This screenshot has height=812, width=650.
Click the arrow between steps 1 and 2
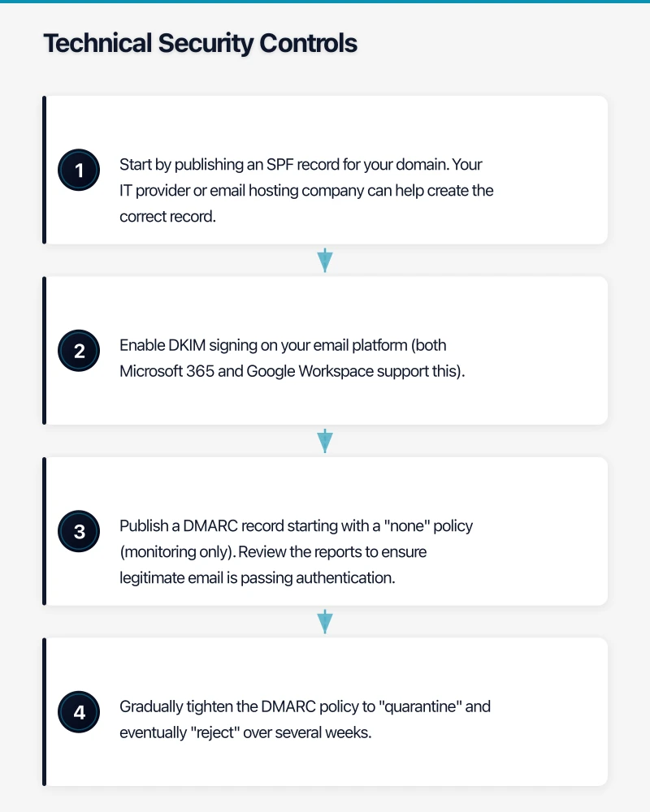tap(325, 261)
